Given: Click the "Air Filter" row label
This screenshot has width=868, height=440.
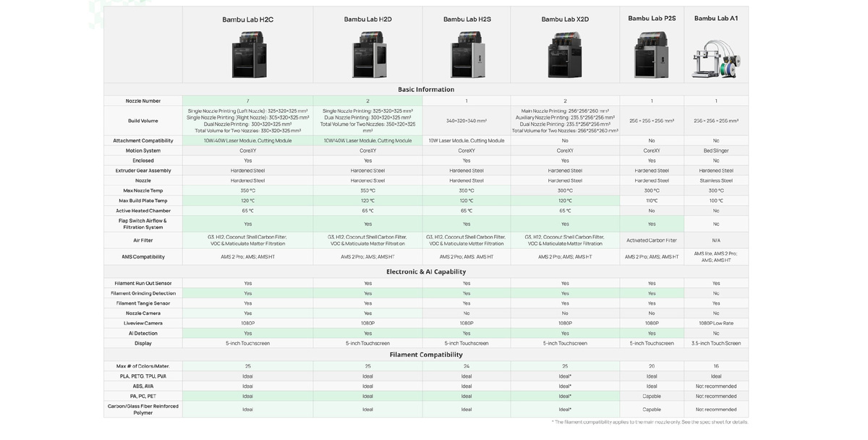Looking at the screenshot, I should click(143, 240).
